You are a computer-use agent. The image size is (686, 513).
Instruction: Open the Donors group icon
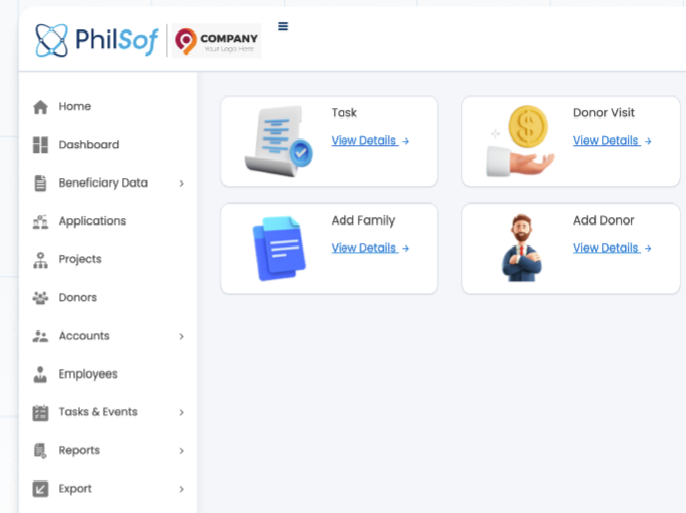pyautogui.click(x=40, y=298)
